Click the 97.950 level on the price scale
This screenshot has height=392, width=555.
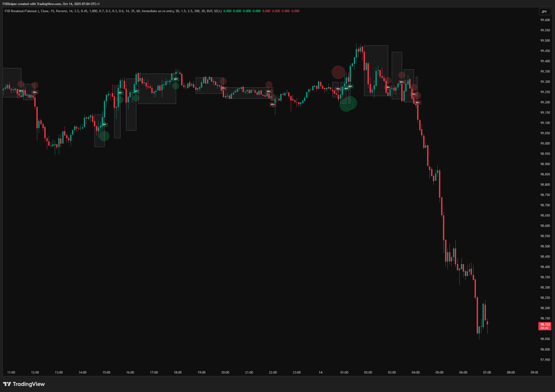[x=545, y=360]
